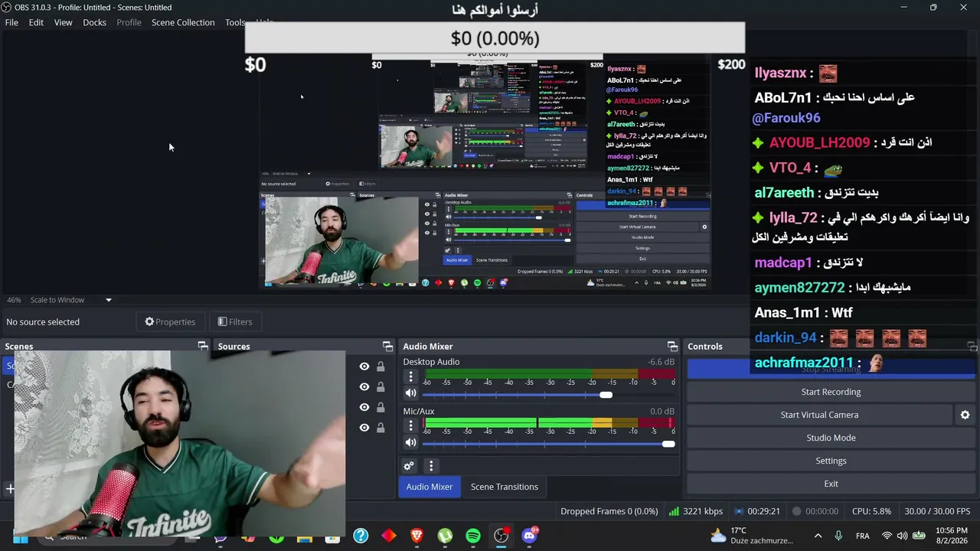Mute the Mic/Aux speaker
Viewport: 980px width, 551px height.
(410, 443)
